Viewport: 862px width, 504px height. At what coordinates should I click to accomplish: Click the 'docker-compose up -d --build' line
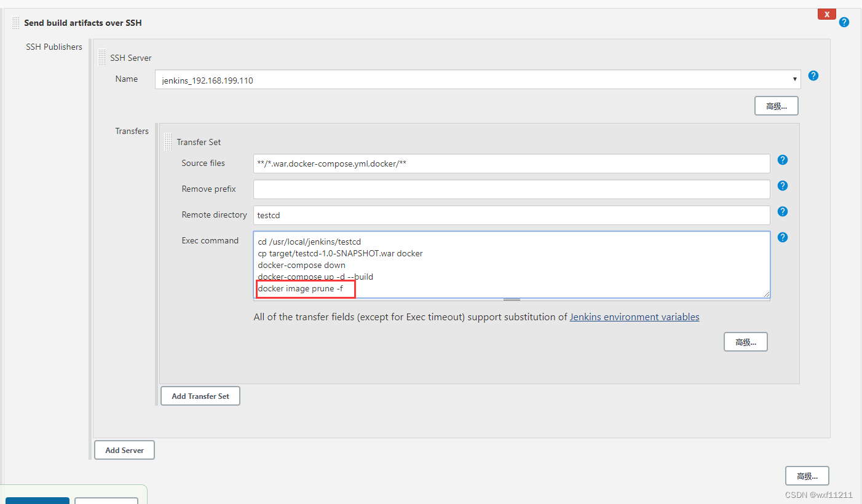[315, 277]
